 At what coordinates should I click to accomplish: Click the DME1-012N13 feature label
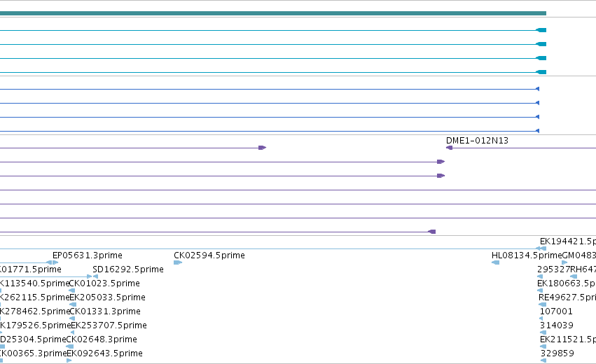pos(477,141)
